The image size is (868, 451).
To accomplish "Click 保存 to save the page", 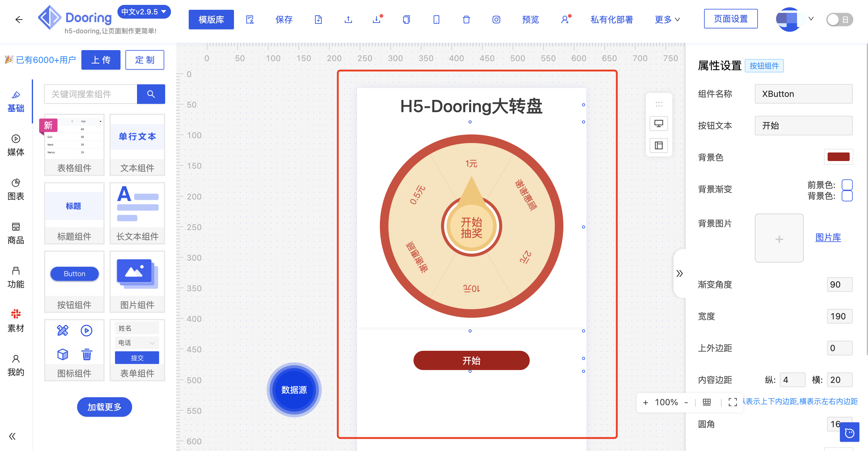I will coord(284,20).
